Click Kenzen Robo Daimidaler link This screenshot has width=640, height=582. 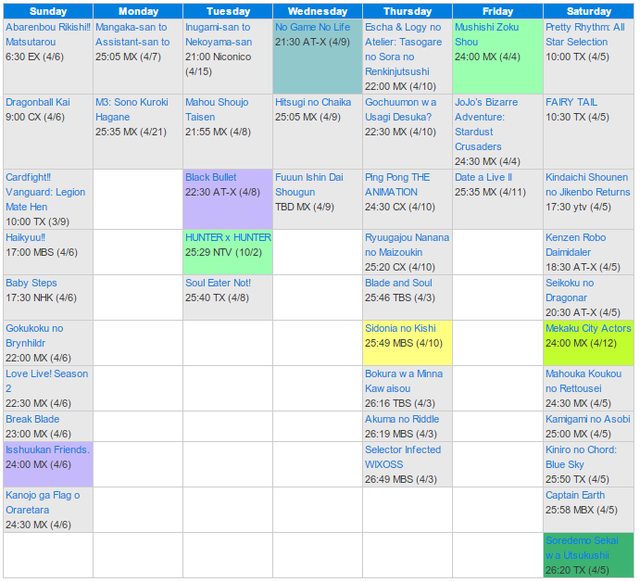click(576, 245)
